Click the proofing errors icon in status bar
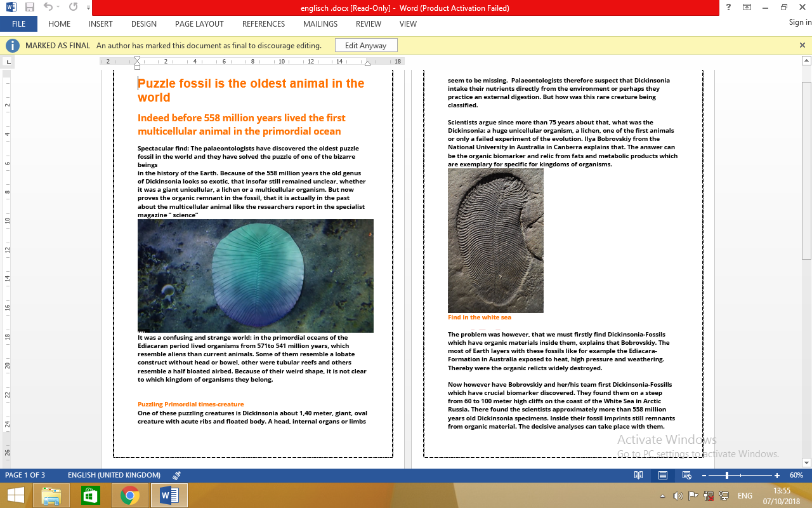 pyautogui.click(x=176, y=475)
